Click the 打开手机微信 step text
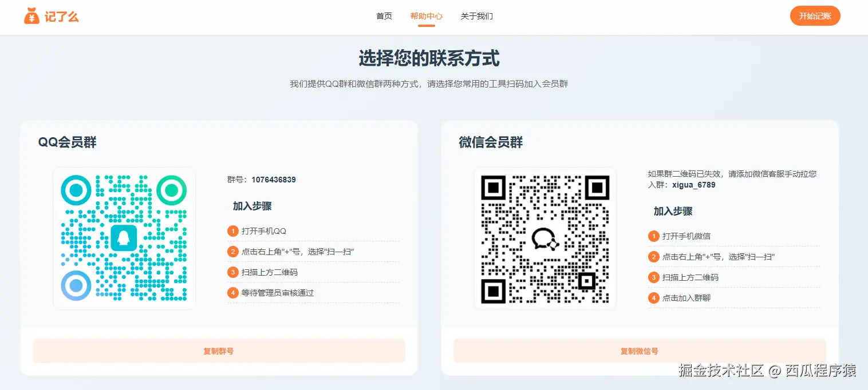The width and height of the screenshot is (868, 390). click(686, 236)
